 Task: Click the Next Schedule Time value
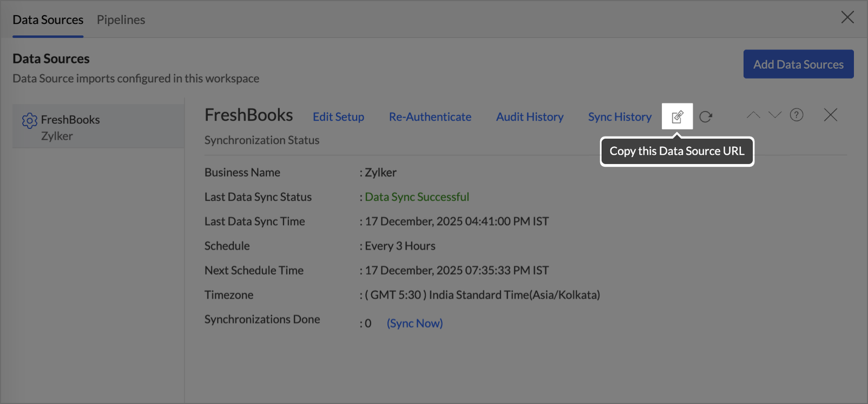(x=456, y=270)
